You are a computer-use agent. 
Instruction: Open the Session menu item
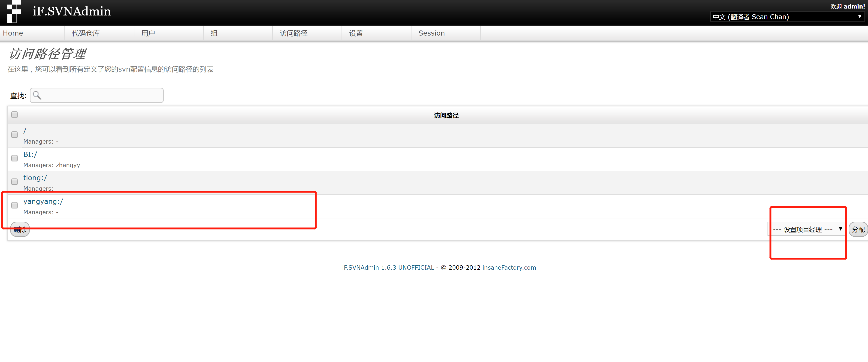tap(431, 33)
